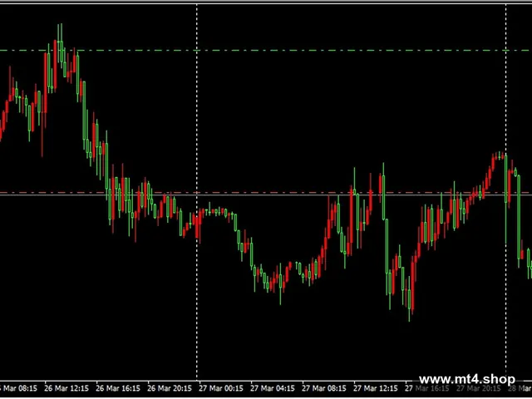Click the 27 Mar 08:15 time axis label

[x=324, y=388]
